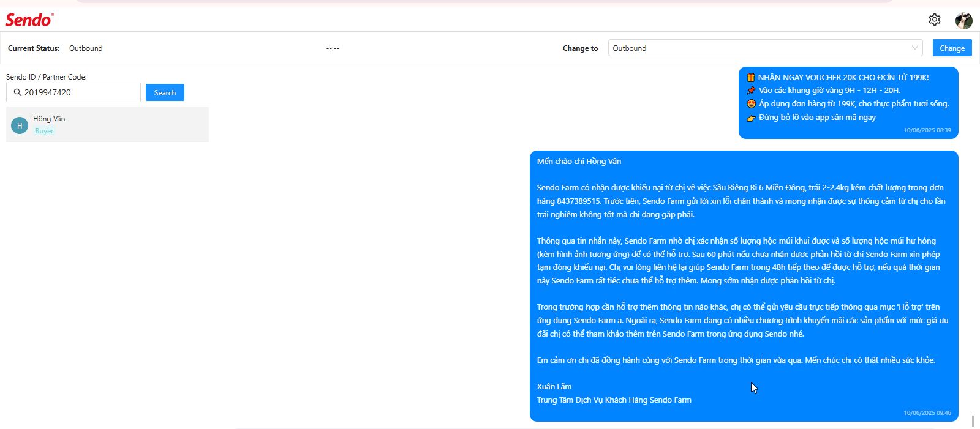Click the 'Xuân Lãm' signature text
Image resolution: width=980 pixels, height=429 pixels.
point(554,387)
